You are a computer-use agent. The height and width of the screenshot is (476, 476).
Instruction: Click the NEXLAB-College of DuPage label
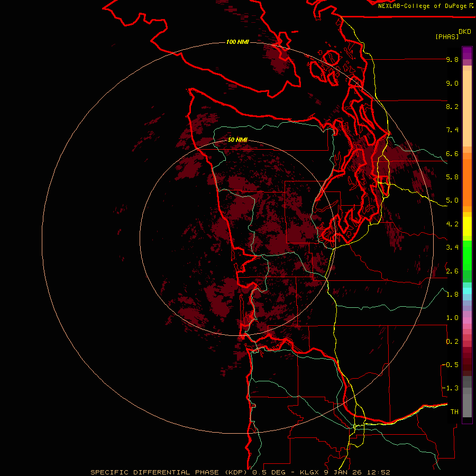422,6
